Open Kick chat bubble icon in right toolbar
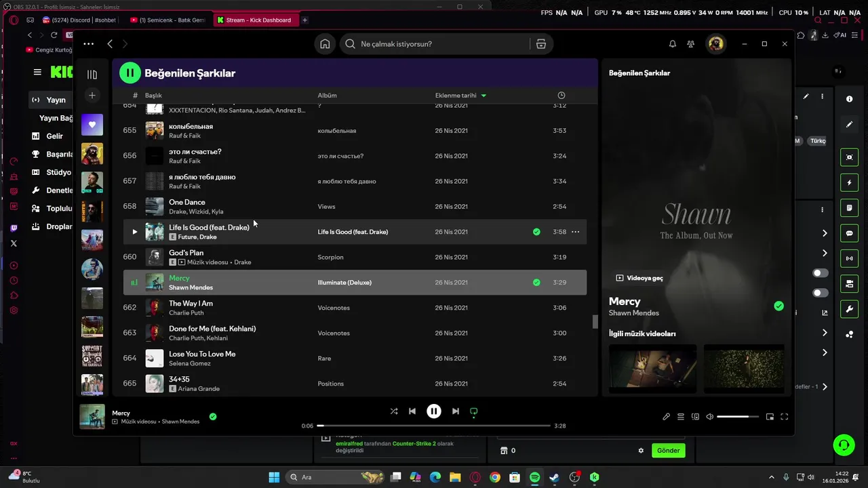This screenshot has width=868, height=488. 849,233
